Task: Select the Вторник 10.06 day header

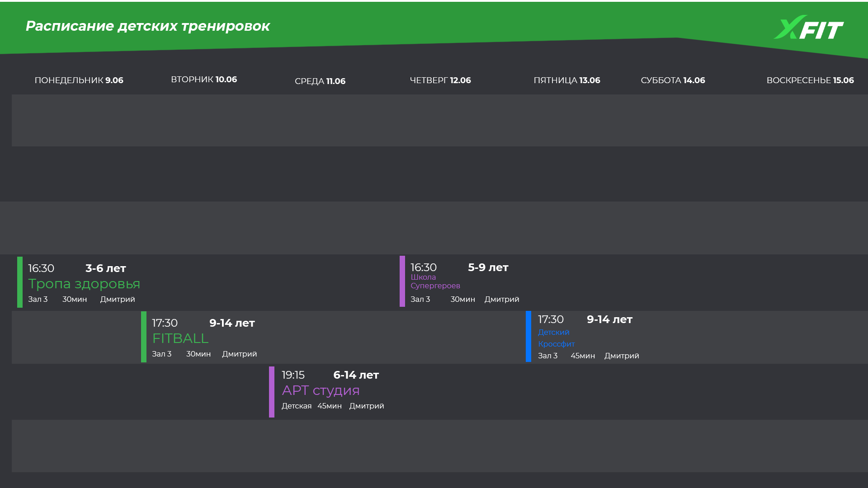Action: tap(204, 80)
